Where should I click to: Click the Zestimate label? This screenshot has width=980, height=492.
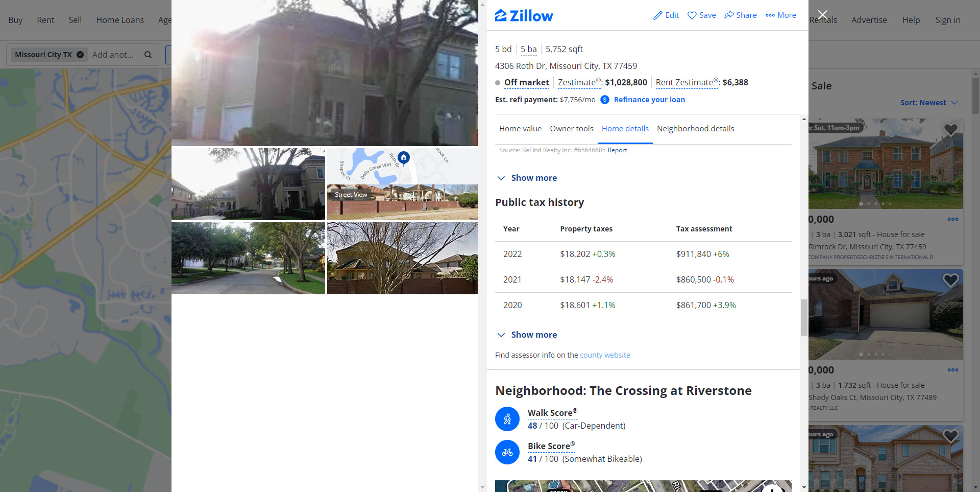[x=580, y=82]
